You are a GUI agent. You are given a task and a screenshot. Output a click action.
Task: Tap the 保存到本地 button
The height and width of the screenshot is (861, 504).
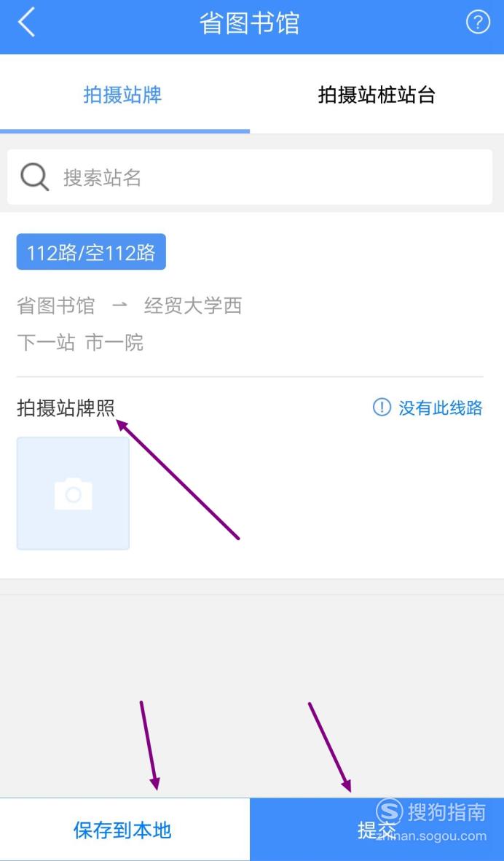click(x=123, y=829)
